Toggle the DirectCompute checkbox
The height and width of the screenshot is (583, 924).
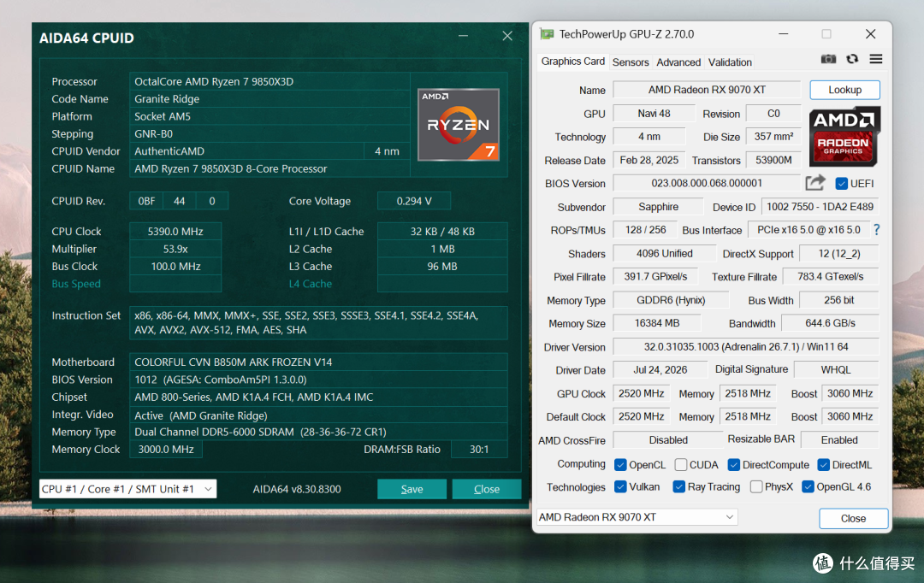[734, 465]
